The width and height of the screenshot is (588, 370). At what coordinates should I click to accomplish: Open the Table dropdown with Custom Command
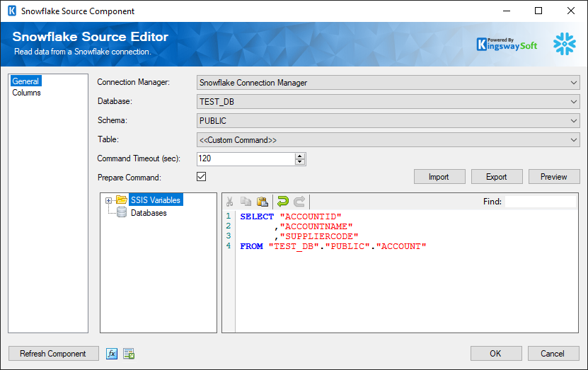click(388, 140)
